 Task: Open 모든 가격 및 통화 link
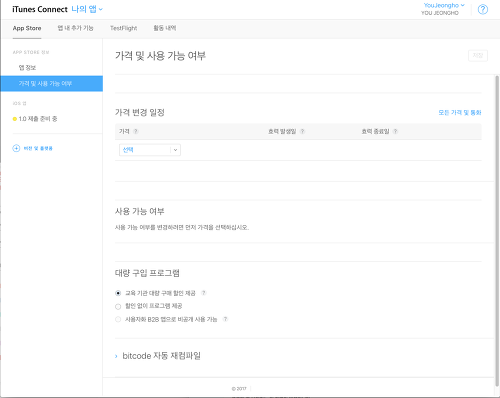click(x=460, y=113)
